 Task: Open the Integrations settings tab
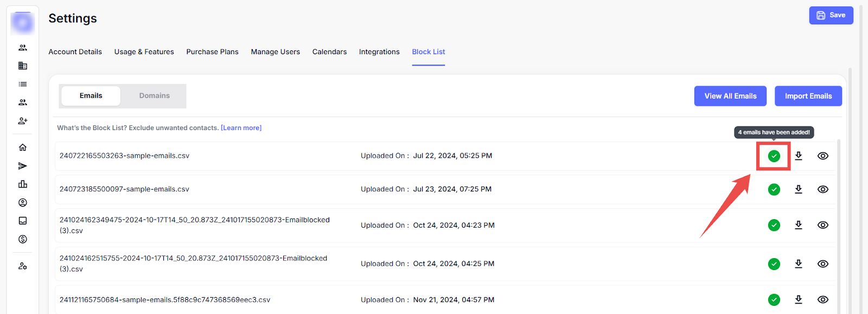click(x=379, y=52)
